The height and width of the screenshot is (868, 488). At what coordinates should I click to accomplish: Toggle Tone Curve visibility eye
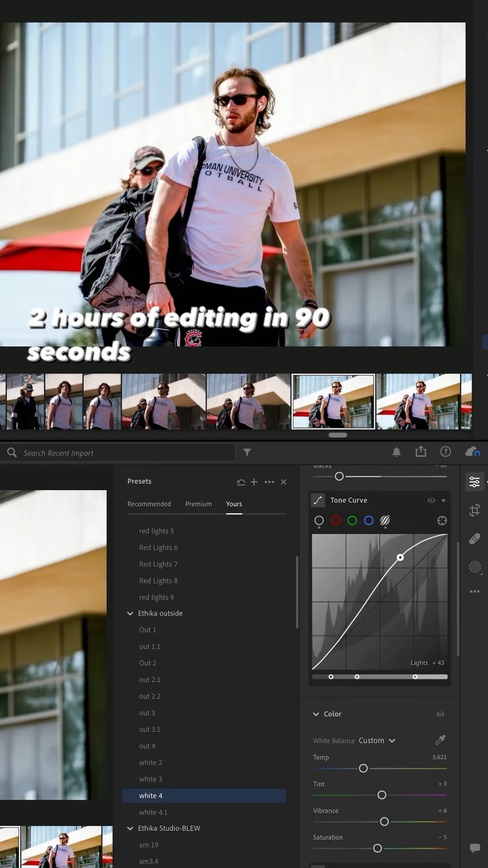point(431,500)
